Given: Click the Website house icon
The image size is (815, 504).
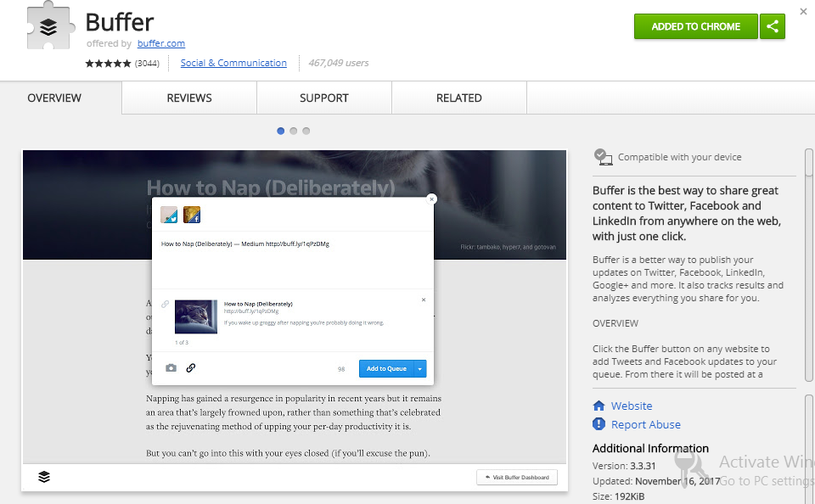Looking at the screenshot, I should pos(599,406).
